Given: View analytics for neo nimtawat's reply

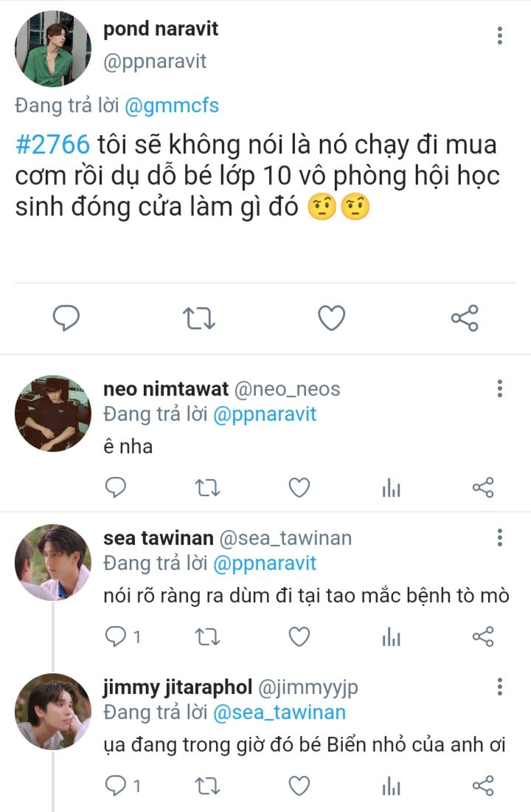Looking at the screenshot, I should coord(391,487).
